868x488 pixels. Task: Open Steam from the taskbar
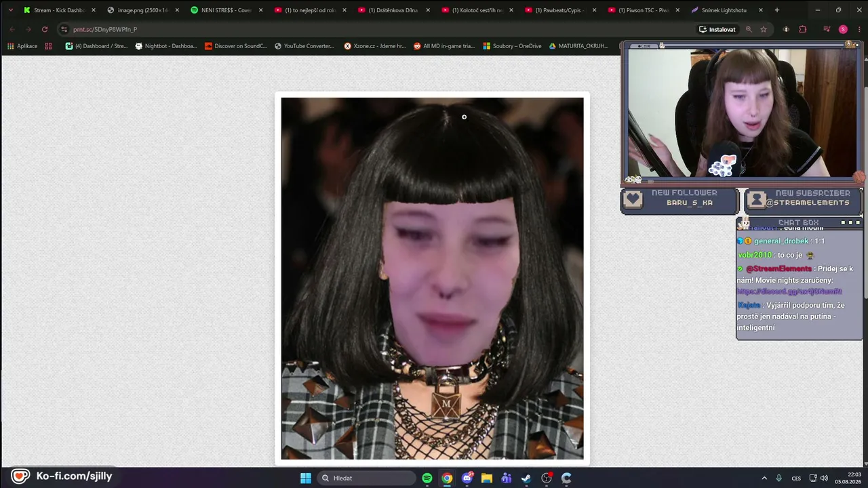click(526, 478)
